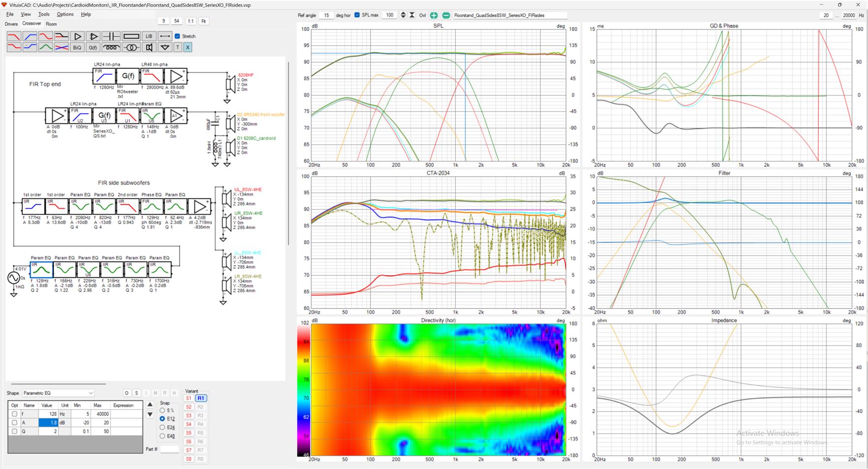Screen dimensions: 868x469
Task: Click the 1:1 zoom button
Action: [x=190, y=21]
